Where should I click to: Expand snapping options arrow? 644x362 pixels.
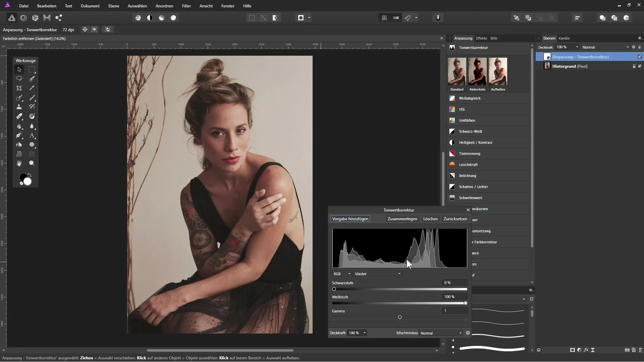[x=416, y=18]
